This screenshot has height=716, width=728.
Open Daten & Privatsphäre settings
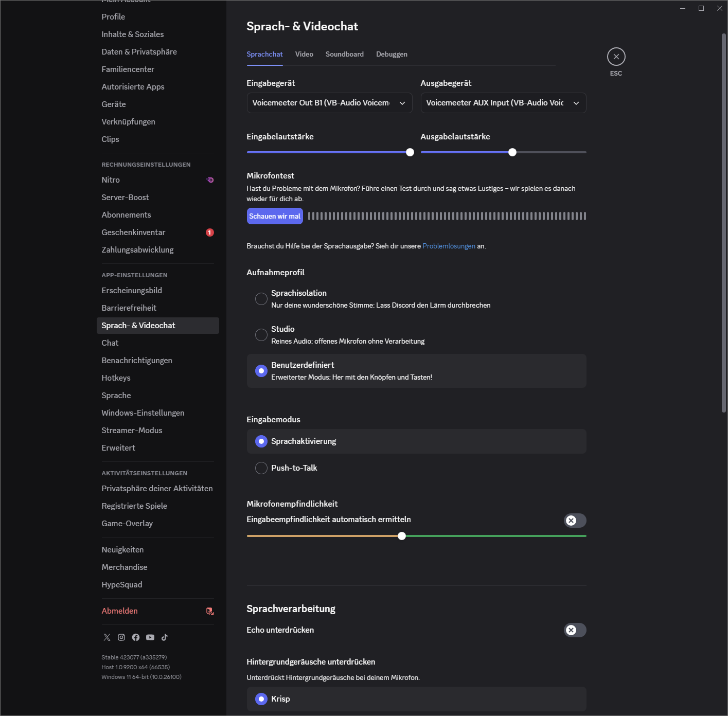point(157,52)
